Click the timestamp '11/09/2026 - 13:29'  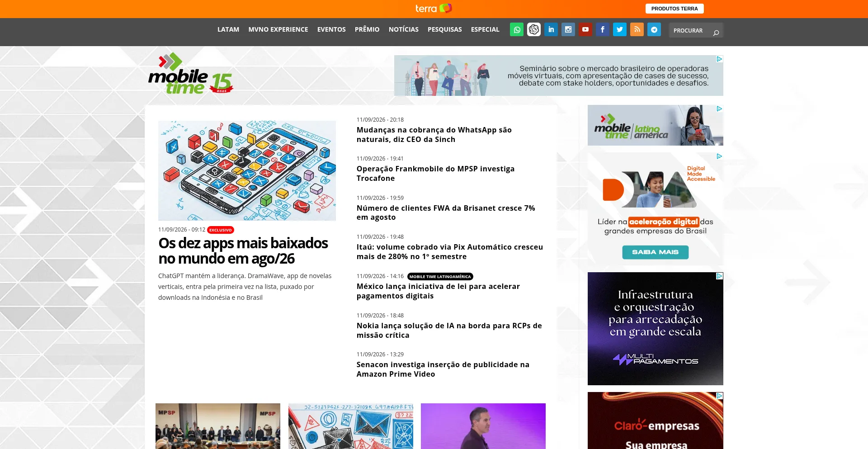[x=380, y=354]
